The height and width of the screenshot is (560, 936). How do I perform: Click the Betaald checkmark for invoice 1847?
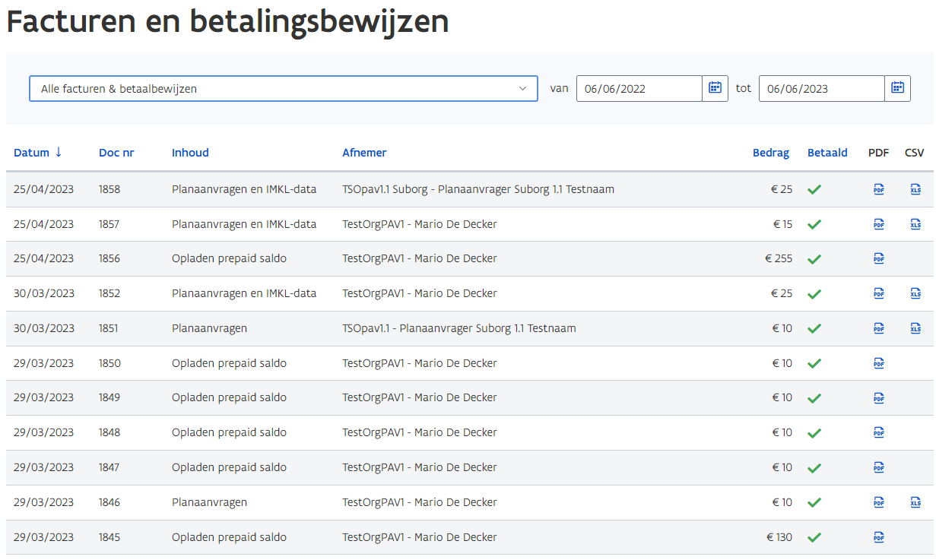pyautogui.click(x=814, y=467)
